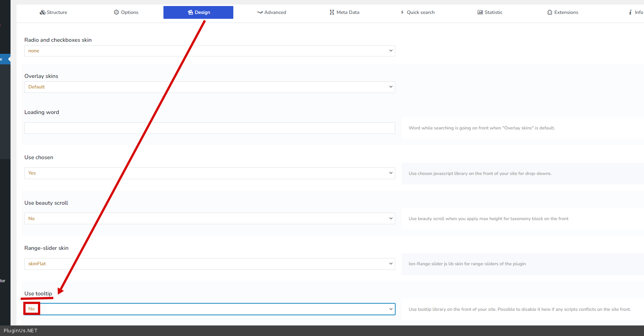
Task: Click the Options tab gear icon
Action: click(x=116, y=12)
